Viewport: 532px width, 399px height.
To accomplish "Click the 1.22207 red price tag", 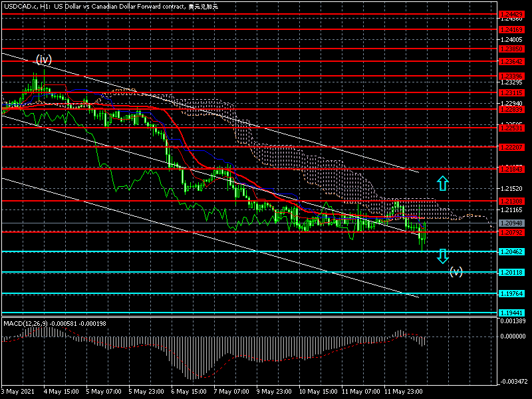I will click(511, 146).
